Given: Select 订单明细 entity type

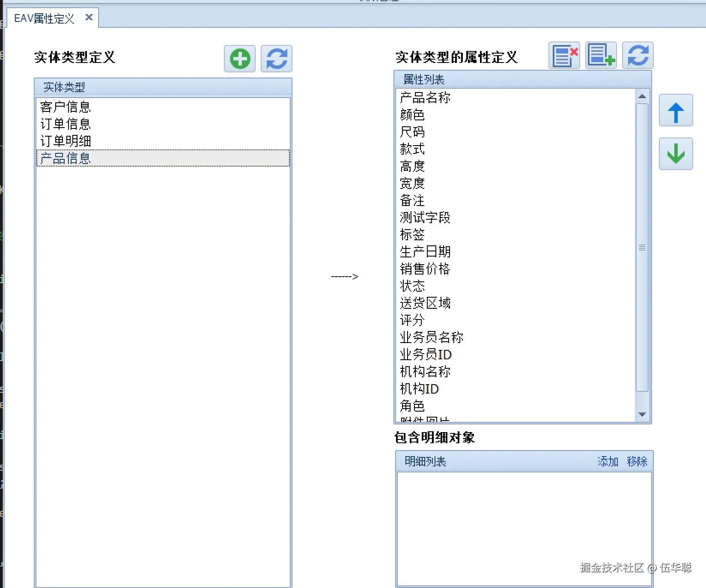Looking at the screenshot, I should [163, 141].
